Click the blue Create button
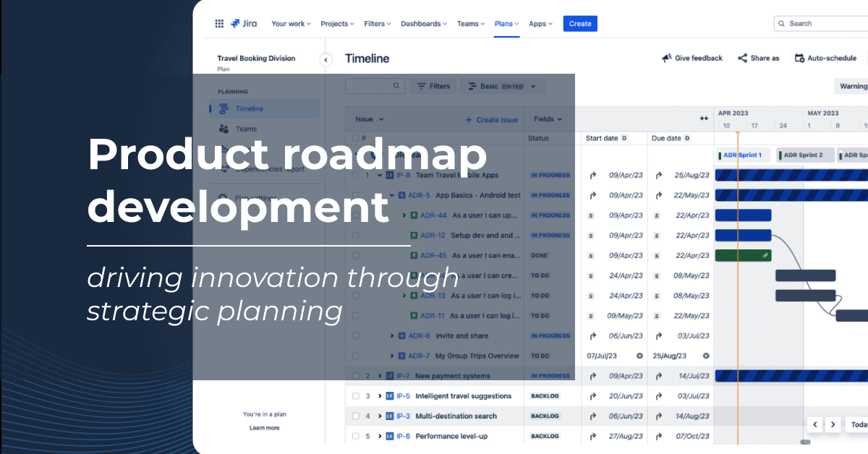868x454 pixels. click(580, 23)
